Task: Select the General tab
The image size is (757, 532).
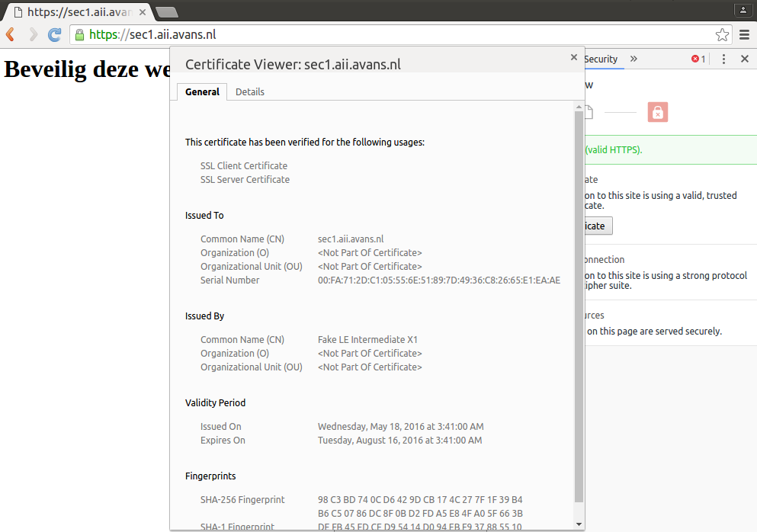Action: click(202, 91)
